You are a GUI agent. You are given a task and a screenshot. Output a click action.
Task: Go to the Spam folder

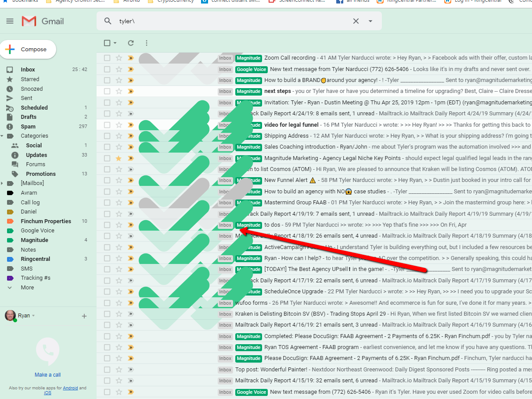pyautogui.click(x=28, y=127)
